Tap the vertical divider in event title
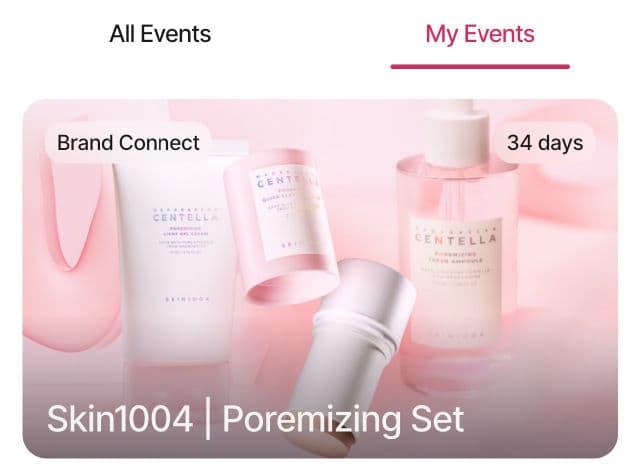The width and height of the screenshot is (640, 469). click(208, 419)
